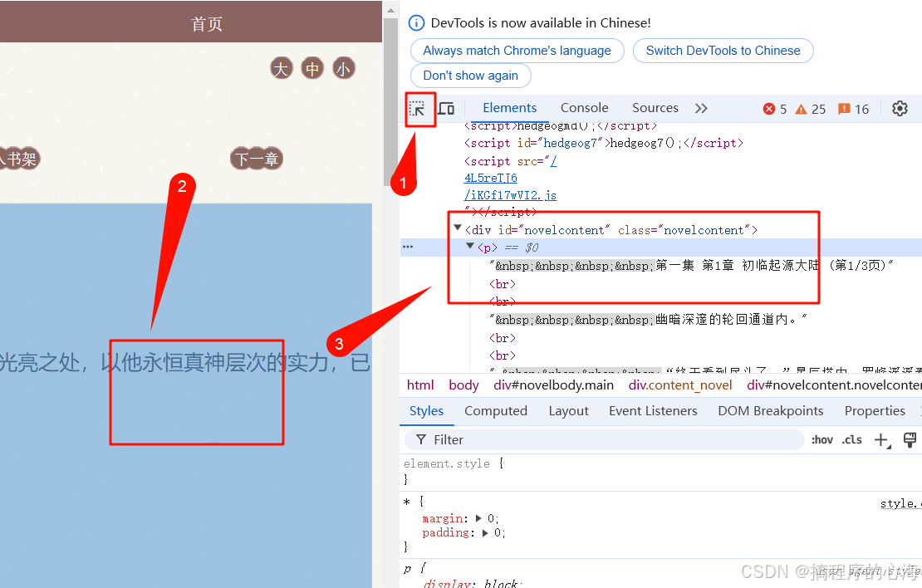The width and height of the screenshot is (922, 588).
Task: Open DevTools settings gear
Action: 900,109
